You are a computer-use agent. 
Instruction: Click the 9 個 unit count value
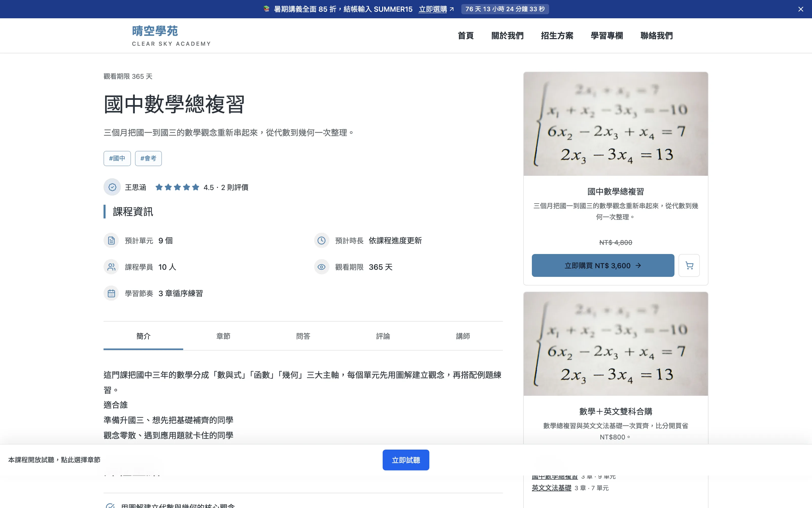(x=165, y=241)
